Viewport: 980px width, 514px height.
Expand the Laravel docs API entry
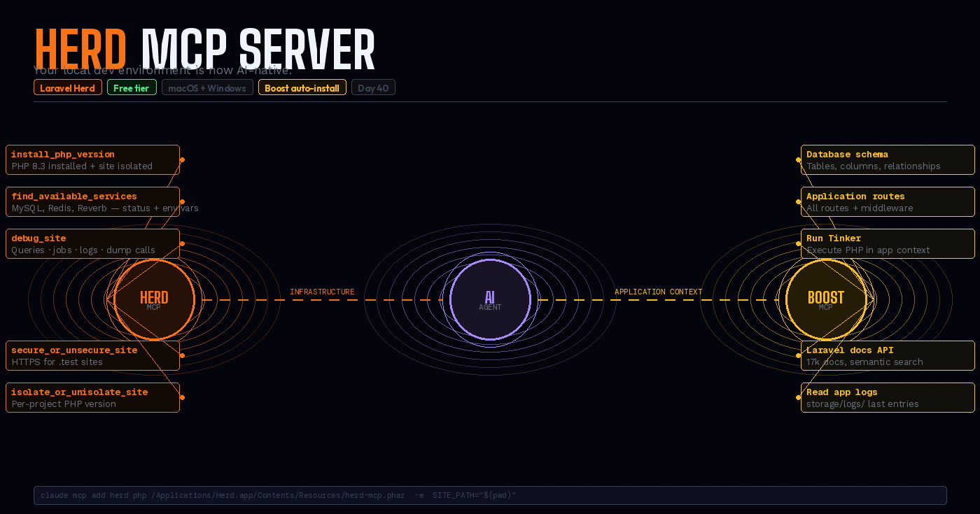click(x=888, y=355)
